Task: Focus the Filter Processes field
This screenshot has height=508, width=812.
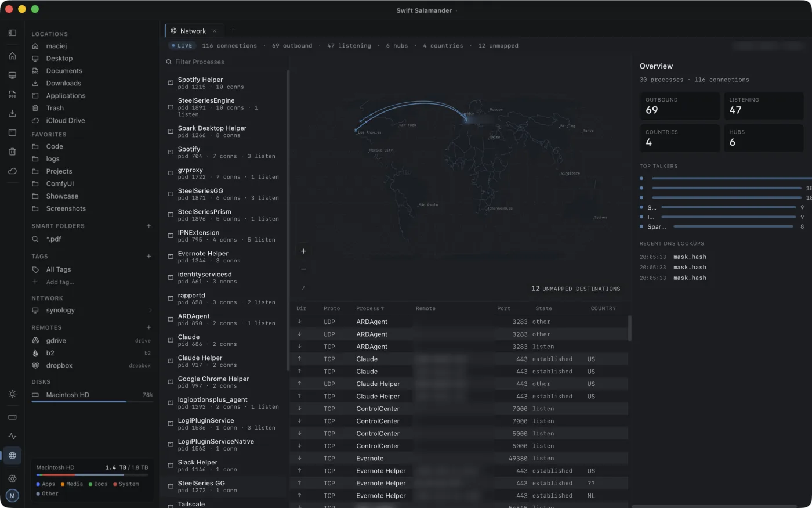Action: (x=225, y=62)
